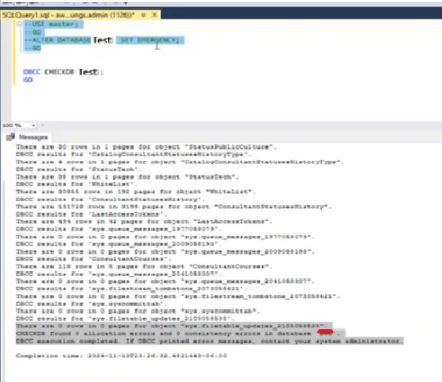
Task: Click the Completion time line in Messages
Action: pos(121,356)
